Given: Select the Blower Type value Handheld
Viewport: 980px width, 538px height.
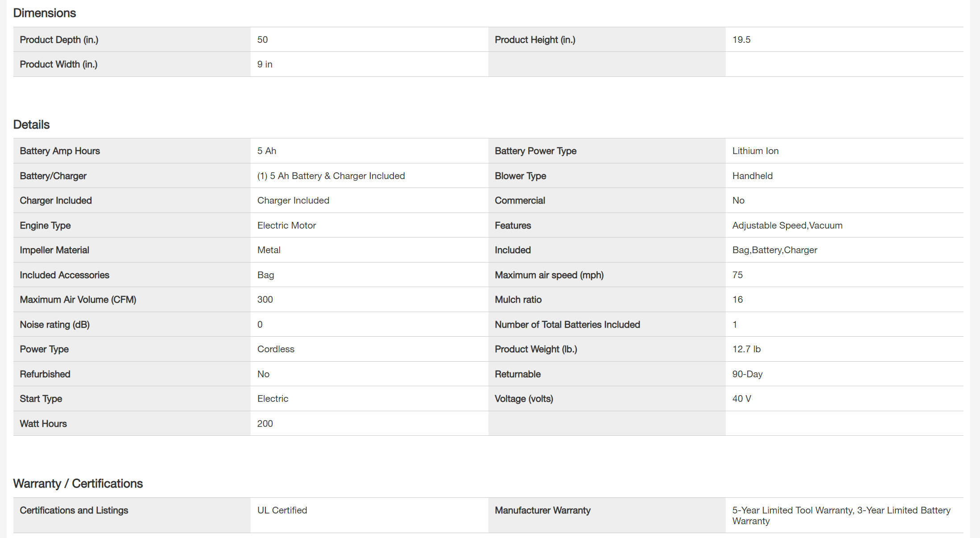Looking at the screenshot, I should (753, 176).
